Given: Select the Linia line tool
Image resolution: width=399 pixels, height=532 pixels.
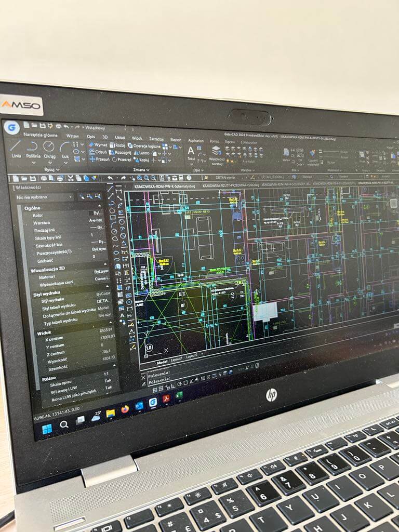Looking at the screenshot, I should (16, 149).
